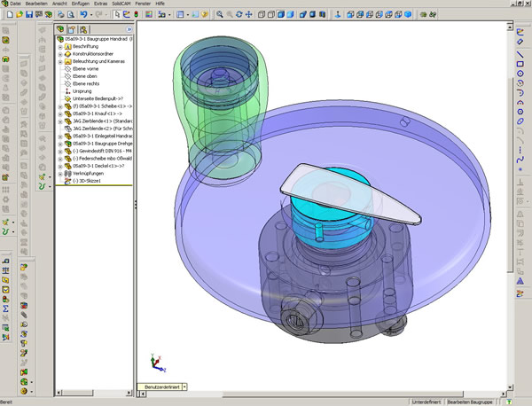Select Ebene vorne in the tree

tap(85, 69)
